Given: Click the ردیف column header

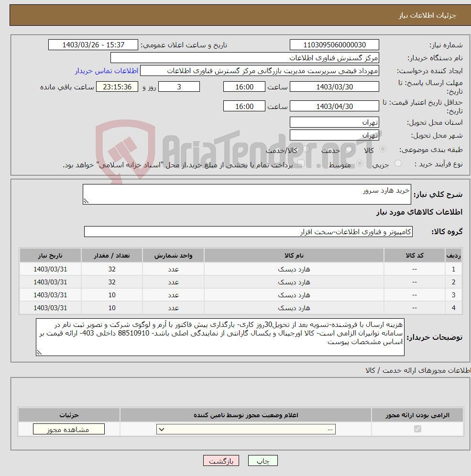Looking at the screenshot, I should coord(453,256).
